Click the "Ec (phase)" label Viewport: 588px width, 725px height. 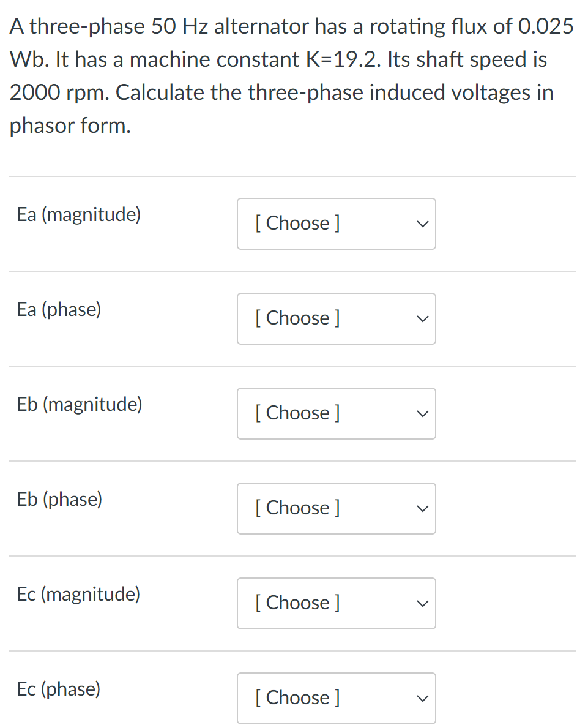[59, 689]
